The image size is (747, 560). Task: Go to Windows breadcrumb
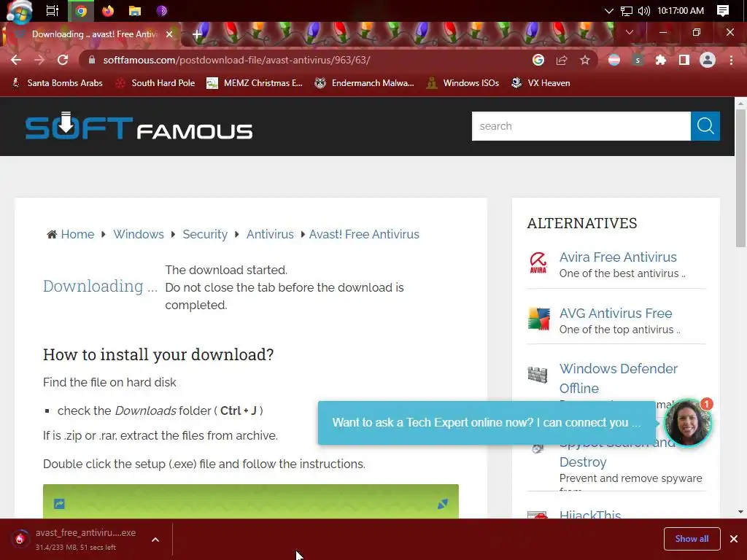138,234
